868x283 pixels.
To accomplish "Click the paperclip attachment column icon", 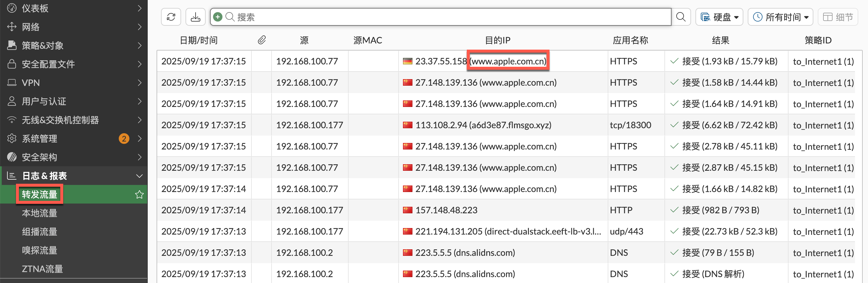I will (x=261, y=40).
